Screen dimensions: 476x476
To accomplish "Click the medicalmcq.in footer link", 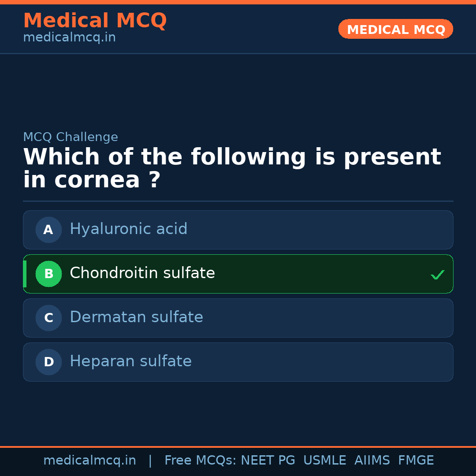I will click(x=90, y=460).
